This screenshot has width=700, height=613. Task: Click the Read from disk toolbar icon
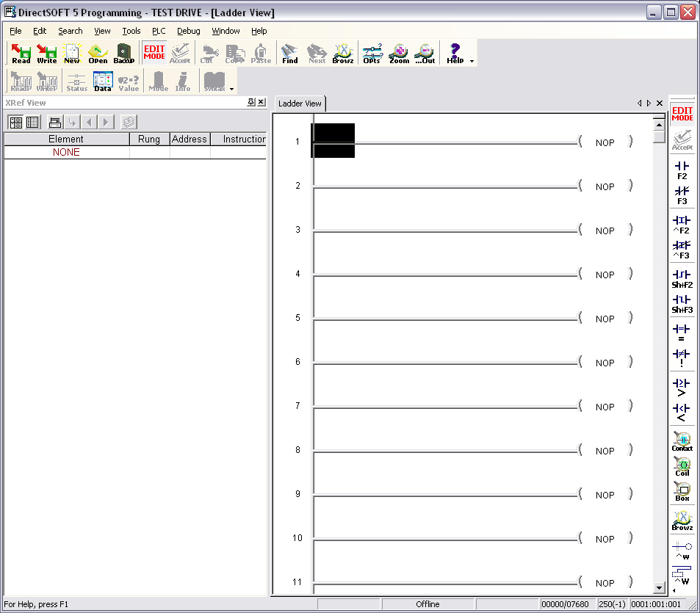(21, 54)
